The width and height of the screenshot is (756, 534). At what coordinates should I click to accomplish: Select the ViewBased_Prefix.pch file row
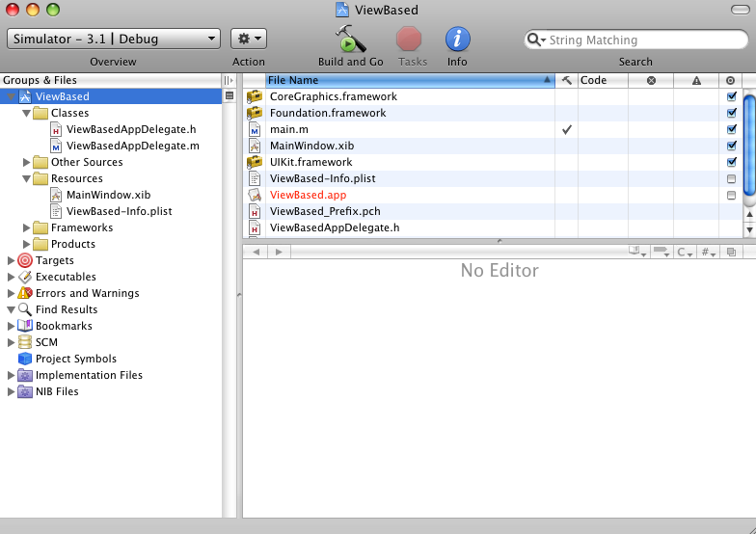492,211
